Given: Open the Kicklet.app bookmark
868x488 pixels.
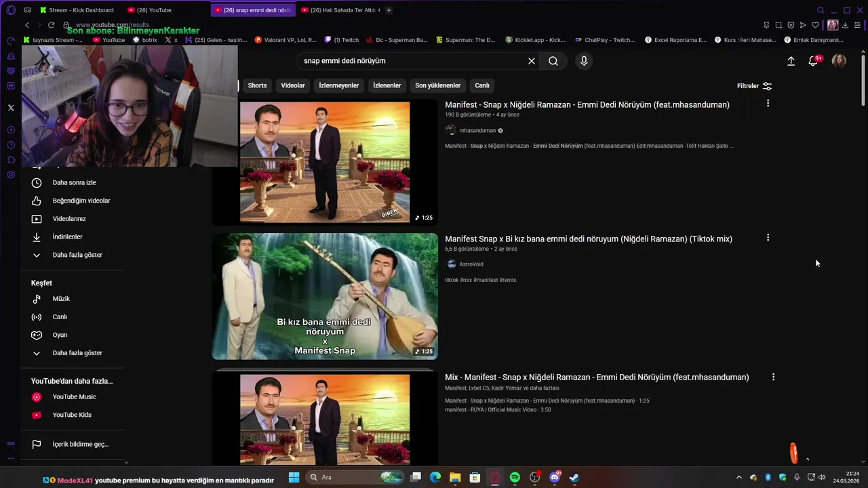Looking at the screenshot, I should (535, 40).
